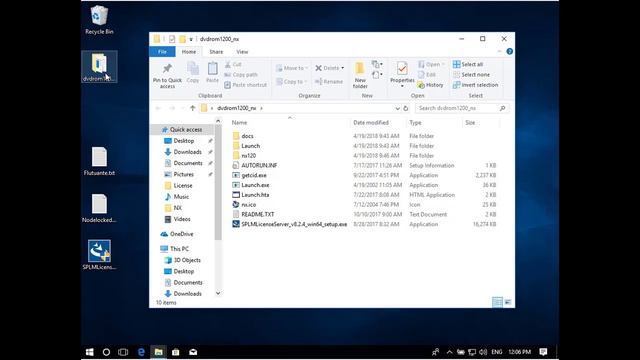The height and width of the screenshot is (360, 640).
Task: Open the Move to dropdown
Action: [x=291, y=68]
